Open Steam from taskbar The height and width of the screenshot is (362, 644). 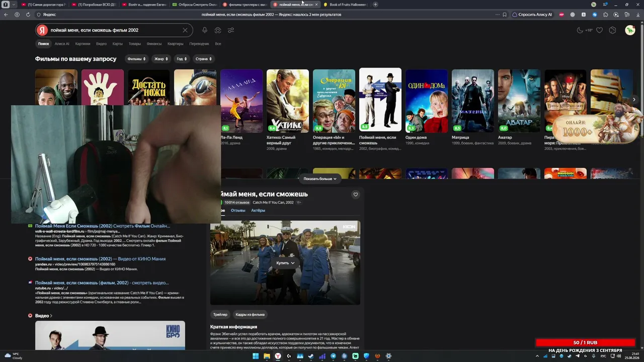click(311, 356)
